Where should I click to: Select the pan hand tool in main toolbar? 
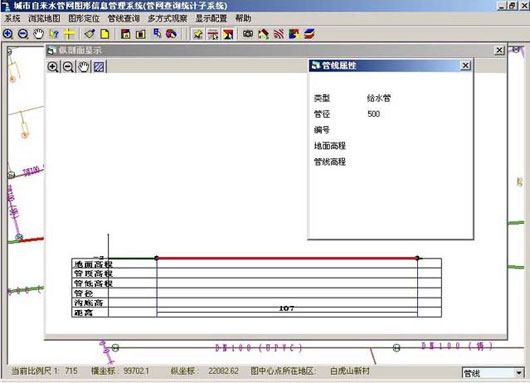39,34
